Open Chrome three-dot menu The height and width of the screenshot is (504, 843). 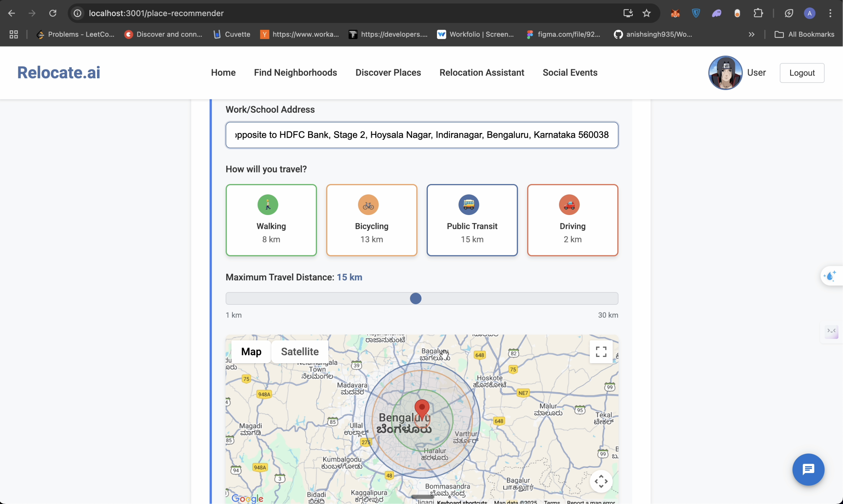pyautogui.click(x=830, y=13)
